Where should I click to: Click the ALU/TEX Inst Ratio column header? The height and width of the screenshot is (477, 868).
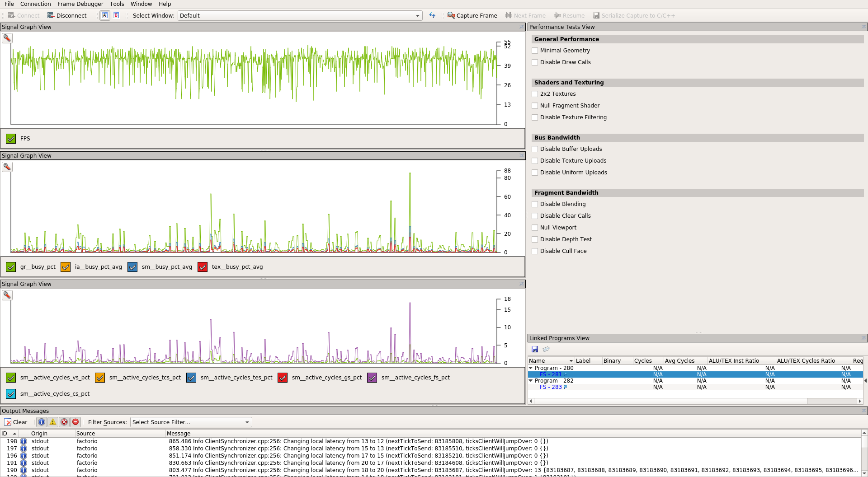(741, 361)
